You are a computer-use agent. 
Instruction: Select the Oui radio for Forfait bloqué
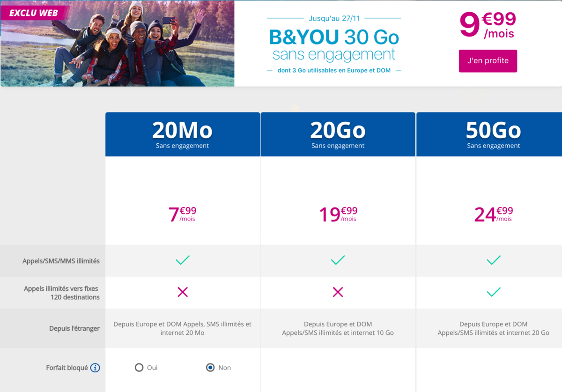[x=139, y=368]
